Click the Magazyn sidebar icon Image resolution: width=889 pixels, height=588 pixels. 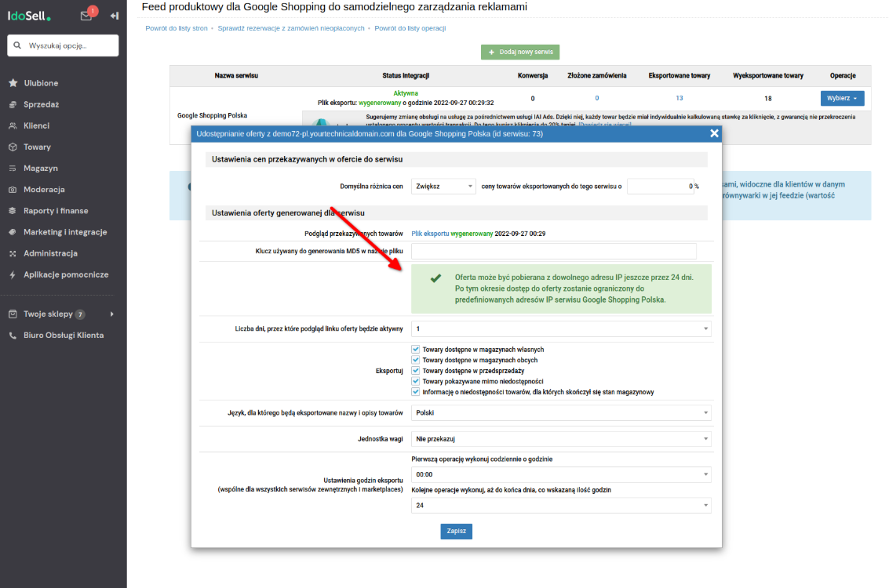click(13, 169)
